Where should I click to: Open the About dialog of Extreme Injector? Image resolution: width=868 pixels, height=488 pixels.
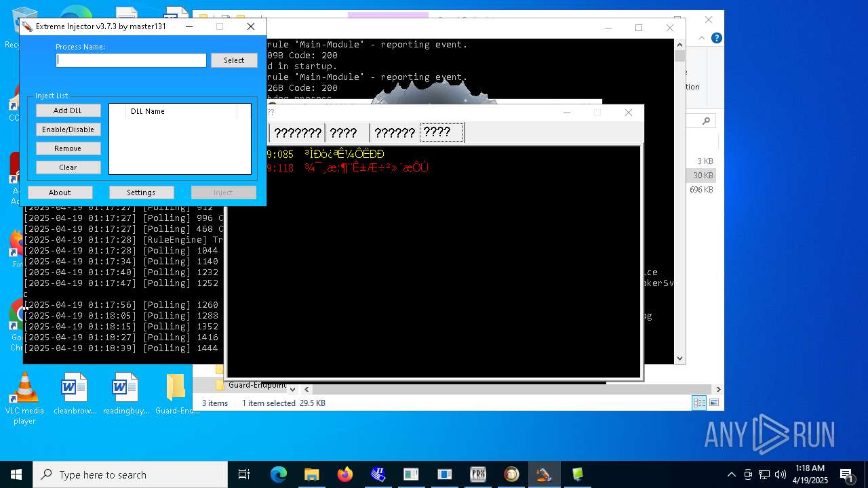(60, 192)
